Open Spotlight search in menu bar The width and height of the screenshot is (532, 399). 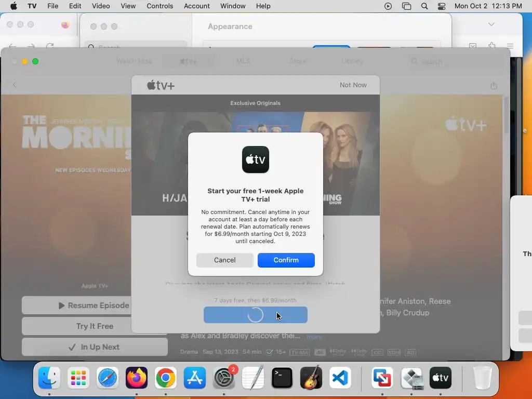tap(424, 6)
